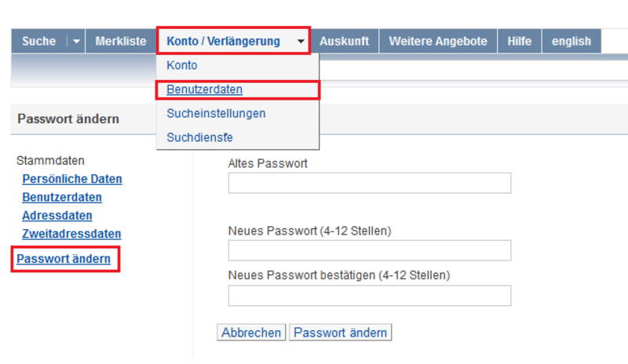The image size is (628, 364).
Task: Choose Benutzerdaten from the dropdown menu
Action: [x=204, y=89]
